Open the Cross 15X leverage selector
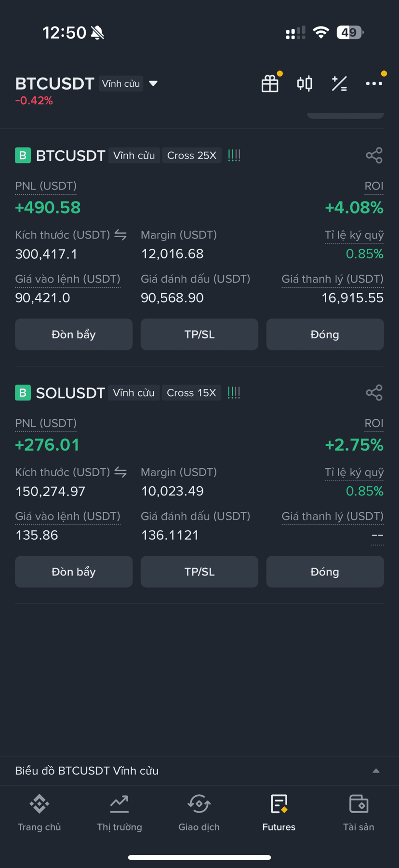The width and height of the screenshot is (399, 868). (x=191, y=392)
